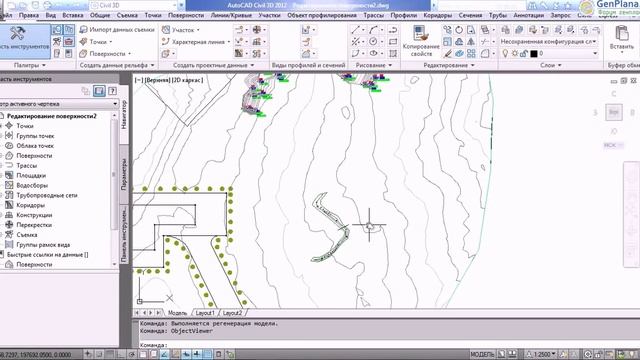This screenshot has height=360, width=640.
Task: Click Копирование свойств (match properties)
Action: click(x=421, y=41)
